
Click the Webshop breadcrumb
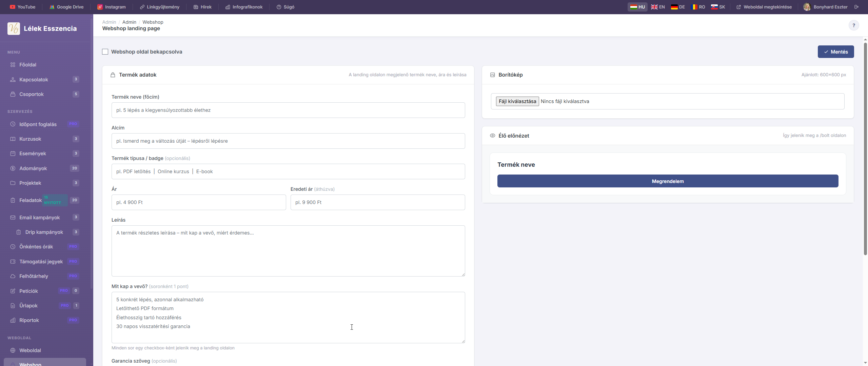pos(153,22)
